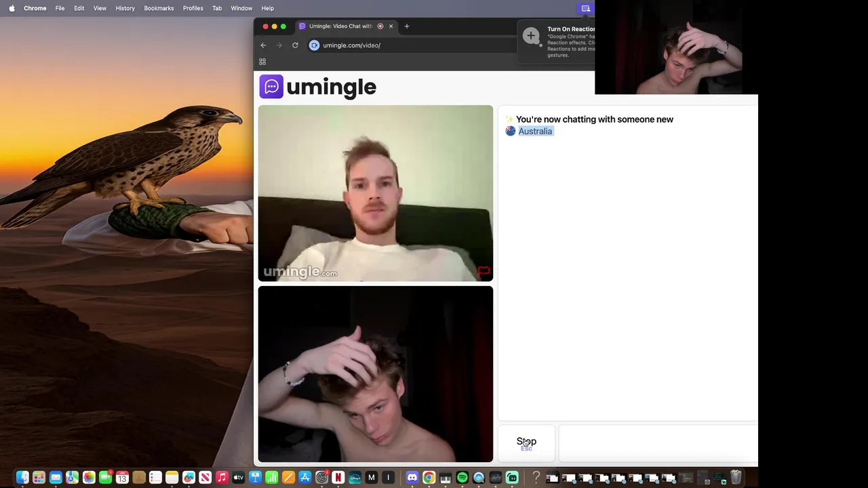Open Freeform from the Dock
This screenshot has width=868, height=488.
(189, 478)
